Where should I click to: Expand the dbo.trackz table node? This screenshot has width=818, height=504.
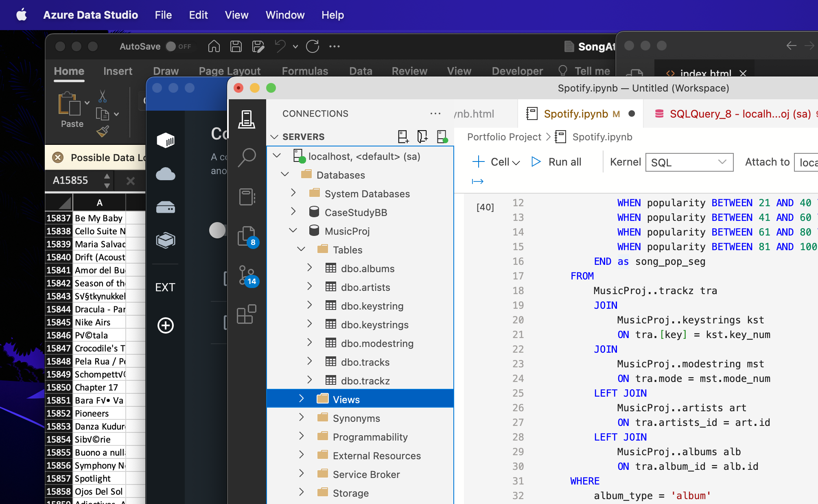pyautogui.click(x=310, y=380)
